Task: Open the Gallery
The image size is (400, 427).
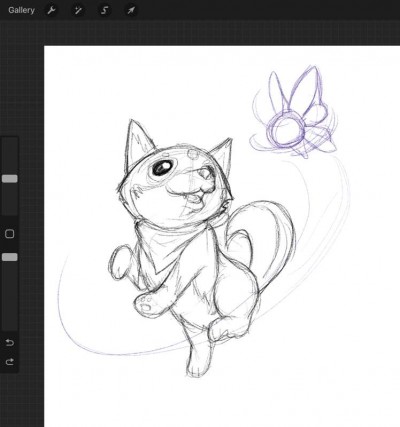Action: (21, 10)
